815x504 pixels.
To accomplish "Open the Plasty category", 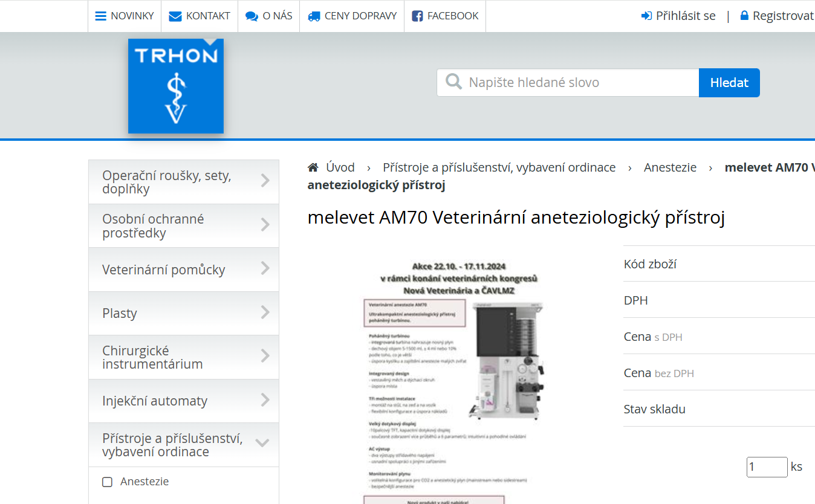I will tap(184, 313).
